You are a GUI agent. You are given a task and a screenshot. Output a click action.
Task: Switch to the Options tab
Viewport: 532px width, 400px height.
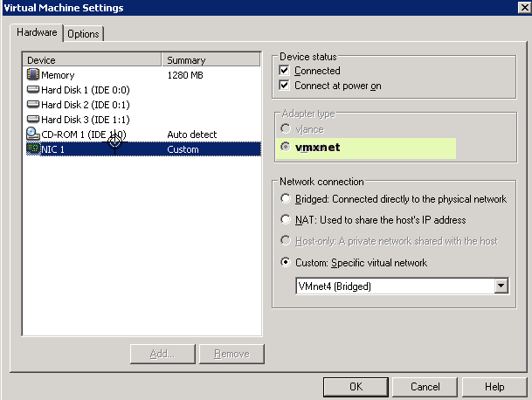point(84,33)
